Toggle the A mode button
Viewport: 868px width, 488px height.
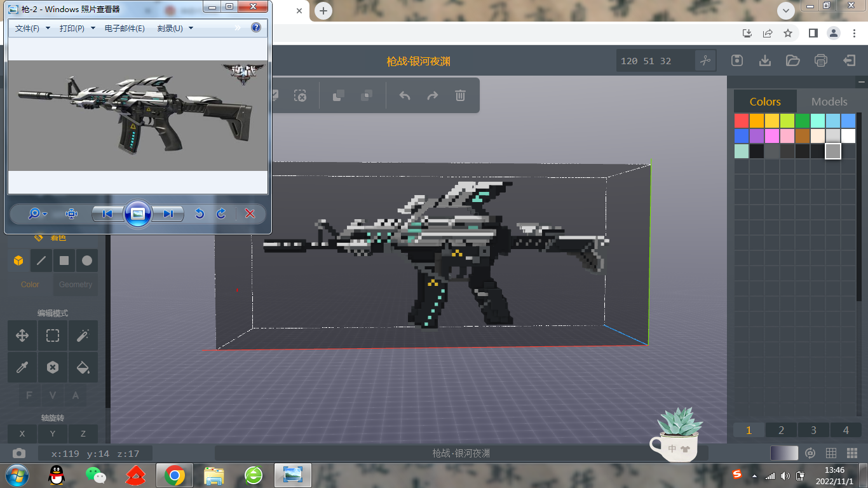76,396
